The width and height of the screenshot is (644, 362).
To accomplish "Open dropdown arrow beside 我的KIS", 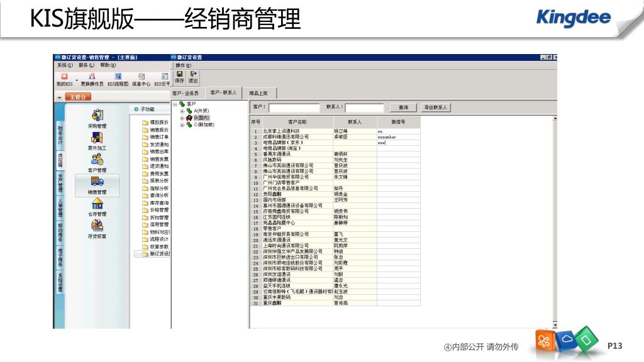I will click(77, 80).
